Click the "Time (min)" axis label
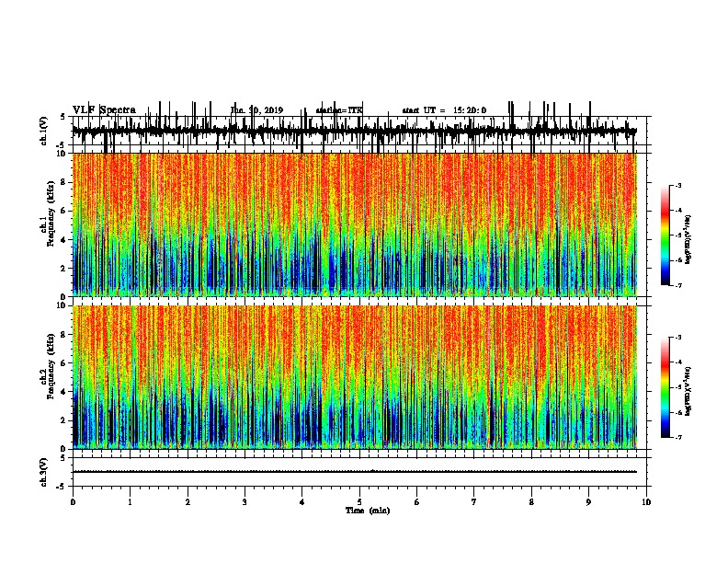Image resolution: width=728 pixels, height=563 pixels. (368, 511)
